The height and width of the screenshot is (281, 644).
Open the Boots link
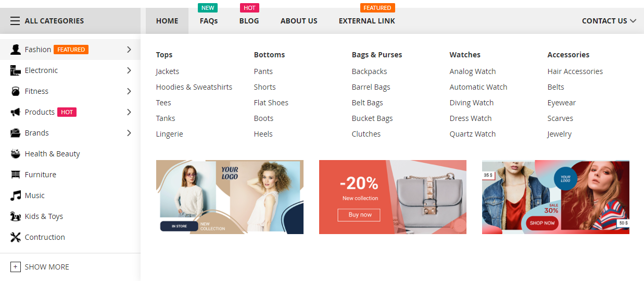(x=264, y=118)
